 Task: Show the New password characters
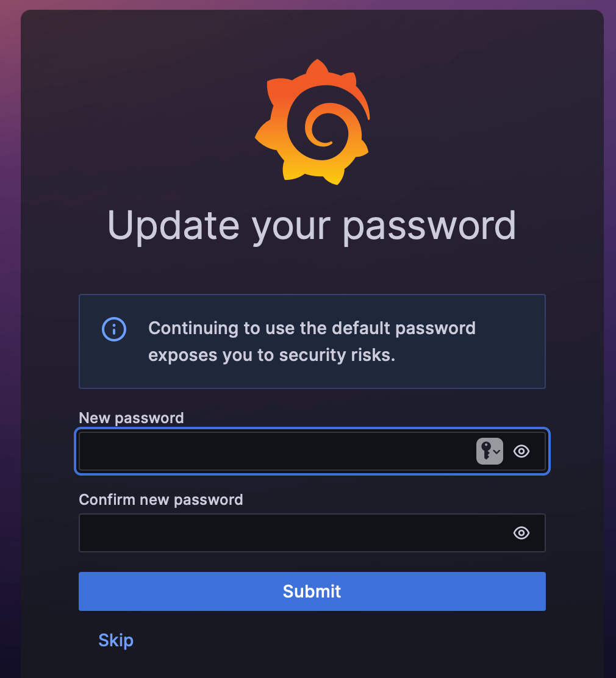point(521,451)
